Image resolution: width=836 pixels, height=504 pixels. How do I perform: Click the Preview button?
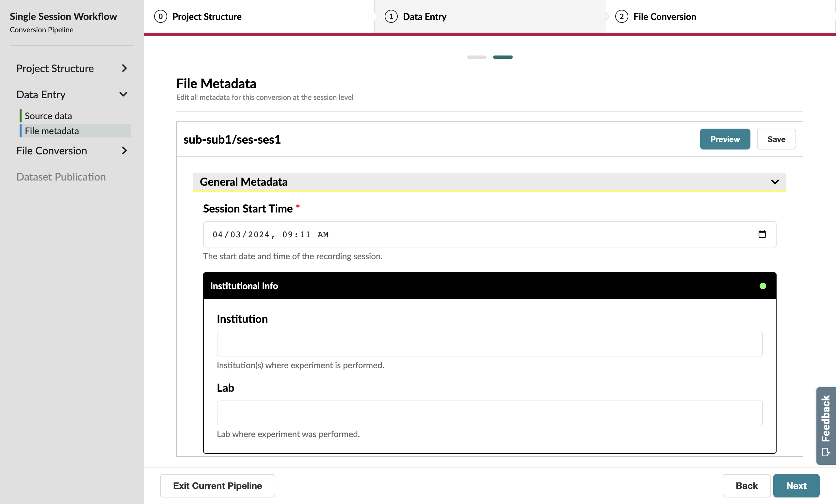click(x=725, y=139)
